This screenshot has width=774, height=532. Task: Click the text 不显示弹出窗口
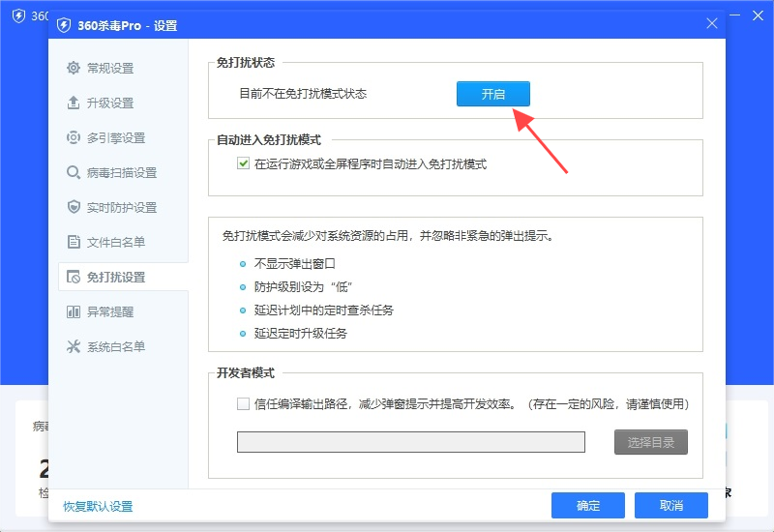[x=295, y=263]
